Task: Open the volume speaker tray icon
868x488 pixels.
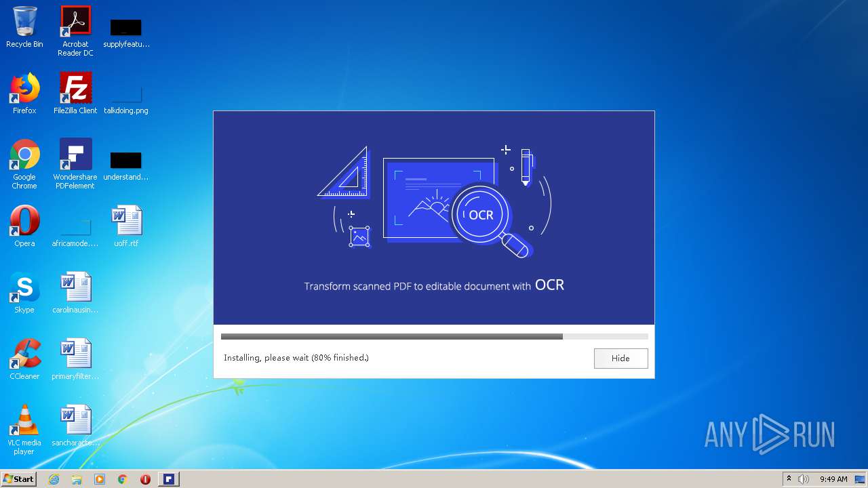Action: point(804,479)
